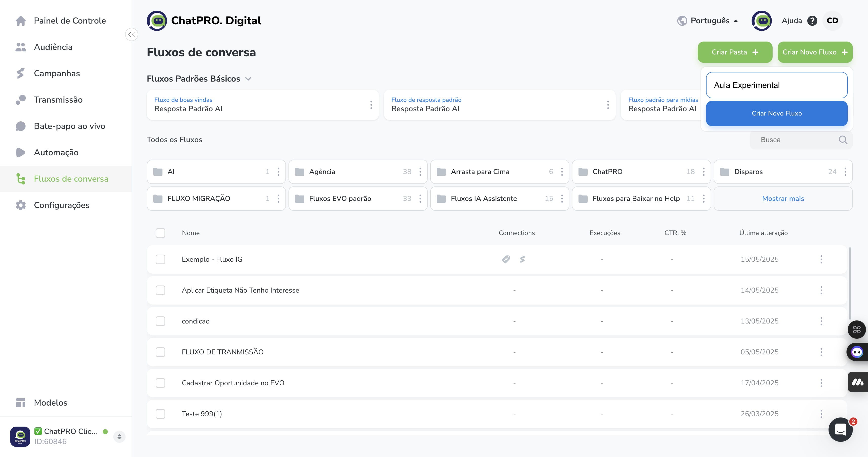Open options for Fluxo de boas vindas card
Image resolution: width=868 pixels, height=457 pixels.
tap(371, 105)
